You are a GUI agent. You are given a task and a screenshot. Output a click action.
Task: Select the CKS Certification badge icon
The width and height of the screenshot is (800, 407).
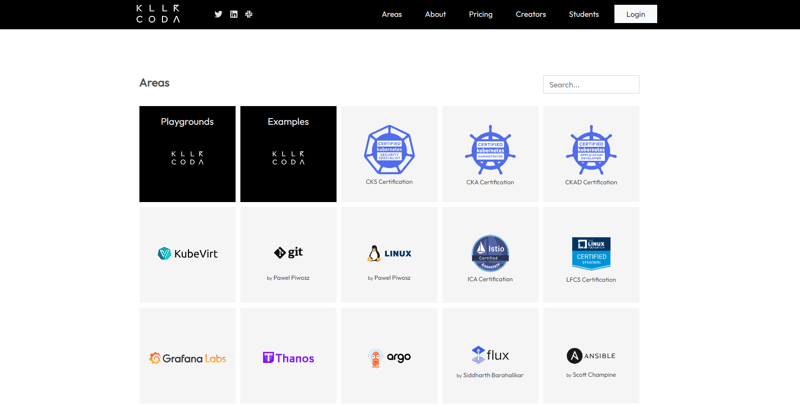click(x=389, y=149)
